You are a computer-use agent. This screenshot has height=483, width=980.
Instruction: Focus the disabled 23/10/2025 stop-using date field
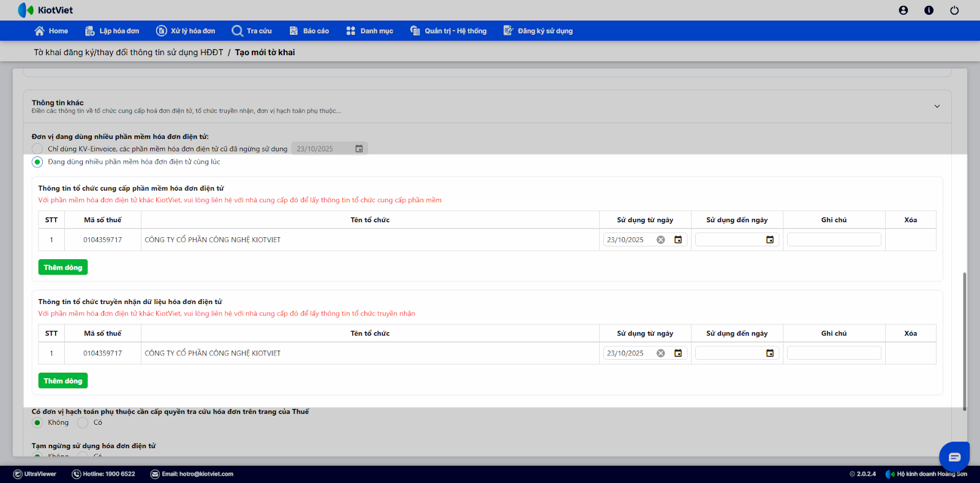(330, 149)
